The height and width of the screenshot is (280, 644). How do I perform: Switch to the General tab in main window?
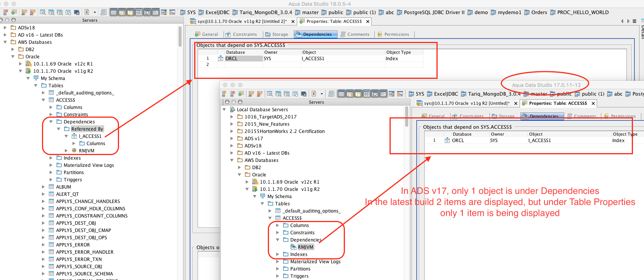[206, 34]
